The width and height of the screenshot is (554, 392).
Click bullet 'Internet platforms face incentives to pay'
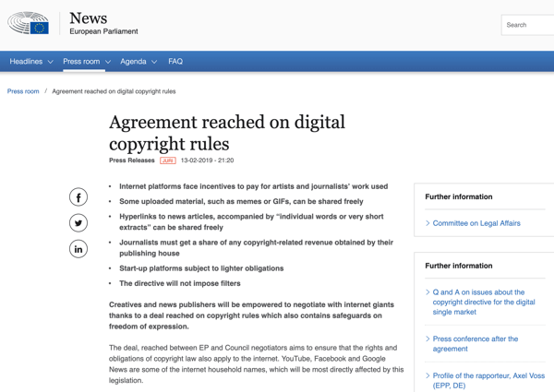[253, 186]
